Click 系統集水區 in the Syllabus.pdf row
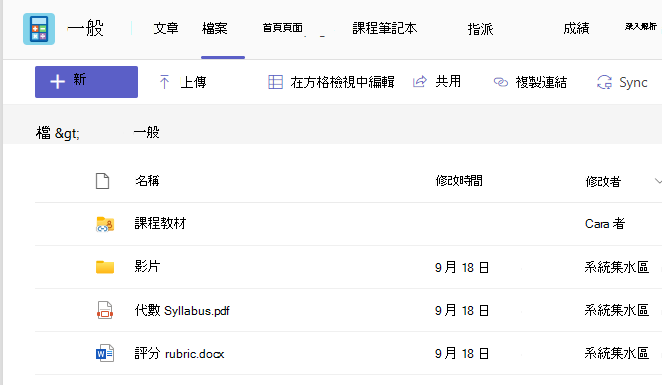 pos(616,310)
